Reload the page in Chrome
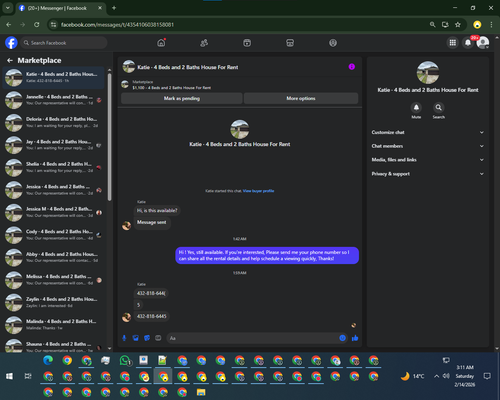500x400 pixels. coord(37,25)
